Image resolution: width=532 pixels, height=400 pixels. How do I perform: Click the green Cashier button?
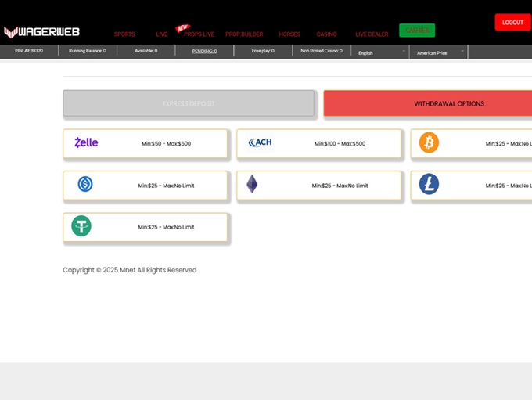click(417, 31)
